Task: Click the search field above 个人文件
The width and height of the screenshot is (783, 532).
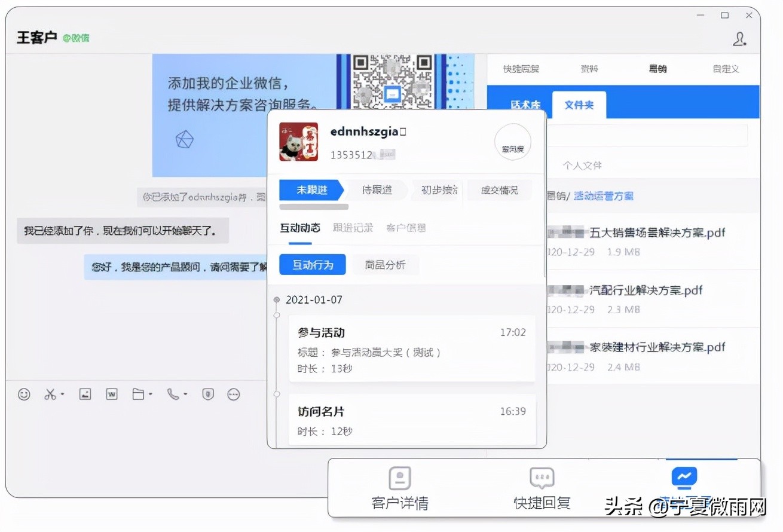Action: point(650,134)
